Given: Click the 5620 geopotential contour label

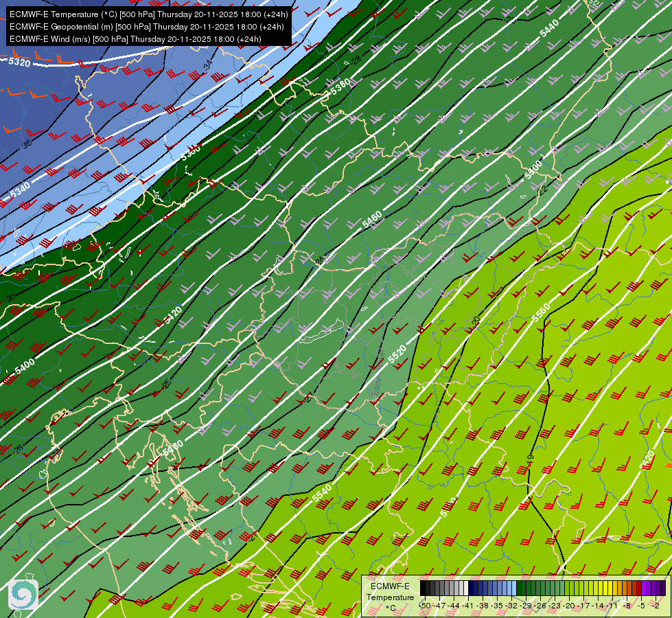Looking at the screenshot, I should (x=647, y=460).
